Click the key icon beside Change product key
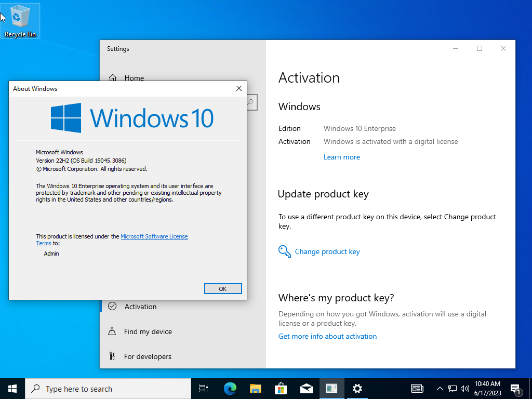Viewport: 532px width, 399px height. coord(284,251)
